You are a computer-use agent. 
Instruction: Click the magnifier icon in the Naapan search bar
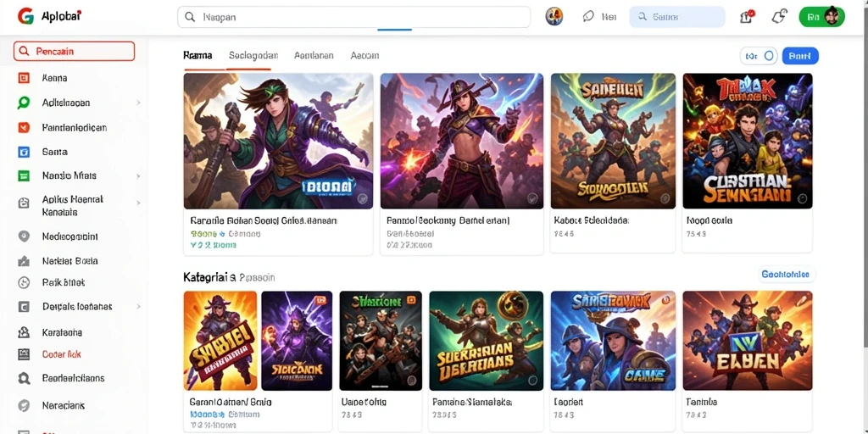(x=190, y=17)
